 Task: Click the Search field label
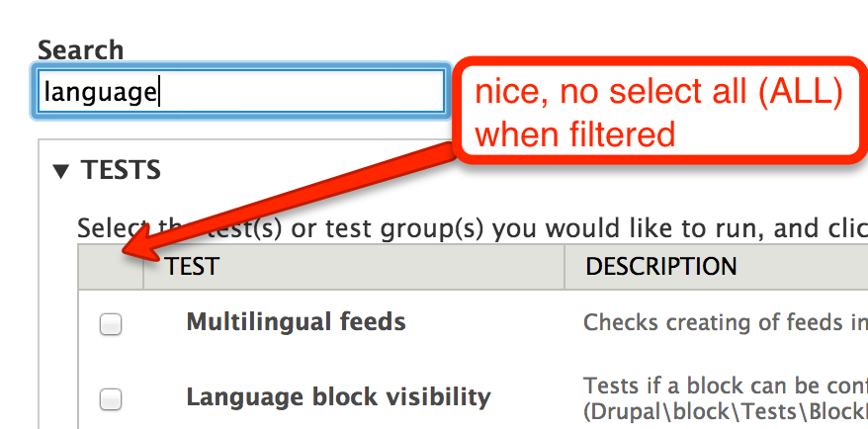(80, 49)
